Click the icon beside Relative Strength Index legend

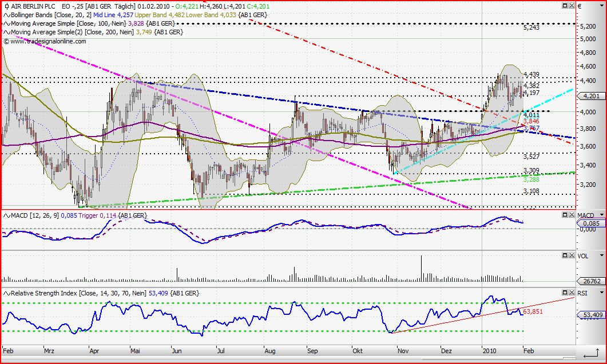tap(7, 293)
